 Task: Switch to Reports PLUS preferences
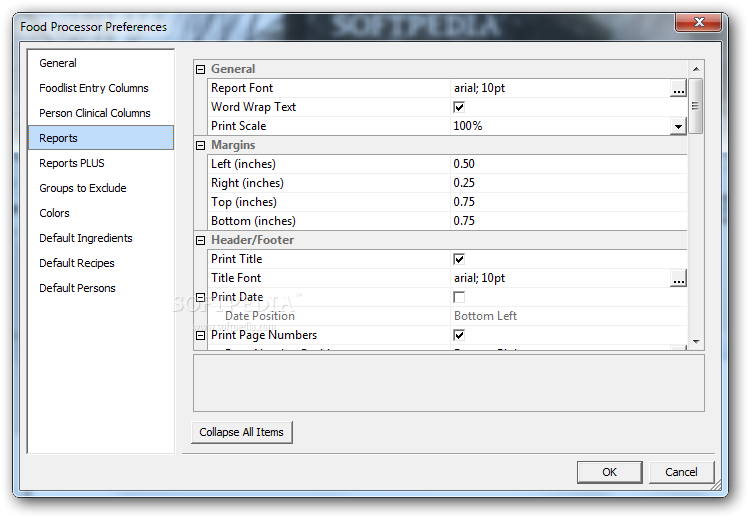click(101, 163)
